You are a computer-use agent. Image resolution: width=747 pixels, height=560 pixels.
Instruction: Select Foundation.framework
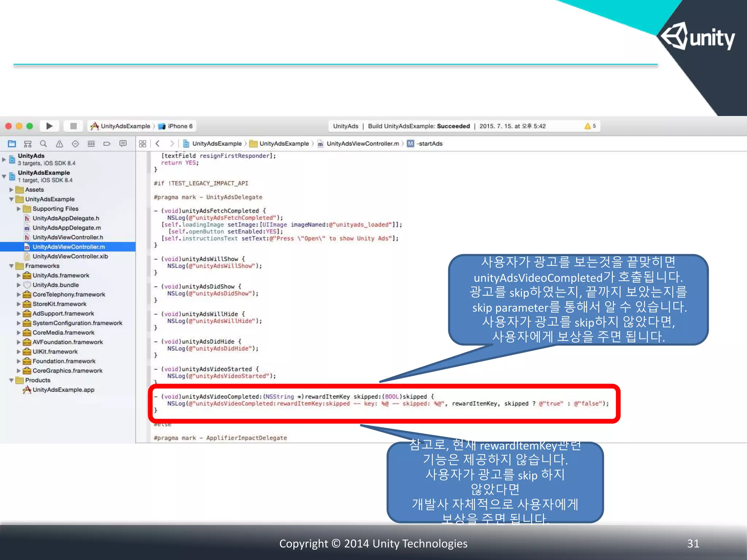64,361
